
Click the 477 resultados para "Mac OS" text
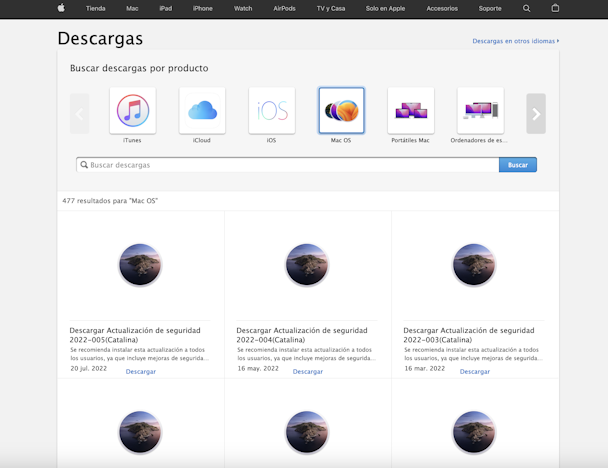tap(110, 201)
